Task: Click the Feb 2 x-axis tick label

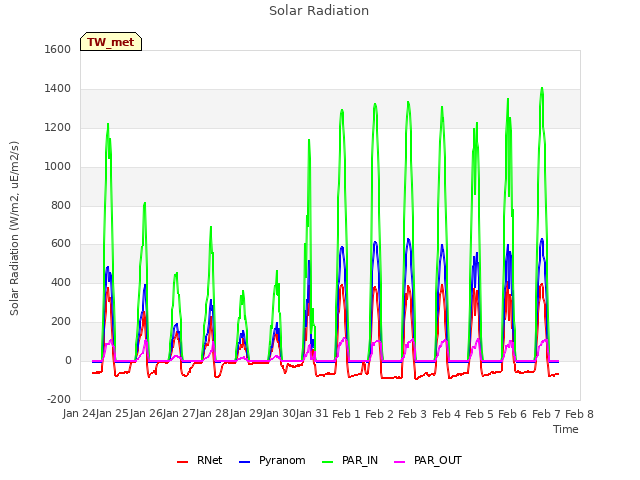Action: pyautogui.click(x=379, y=414)
